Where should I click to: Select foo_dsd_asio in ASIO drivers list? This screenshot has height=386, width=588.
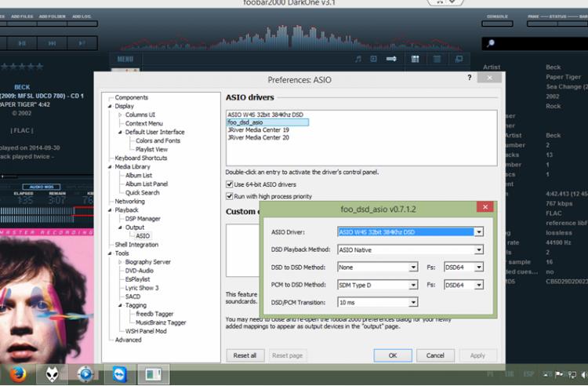tap(267, 122)
